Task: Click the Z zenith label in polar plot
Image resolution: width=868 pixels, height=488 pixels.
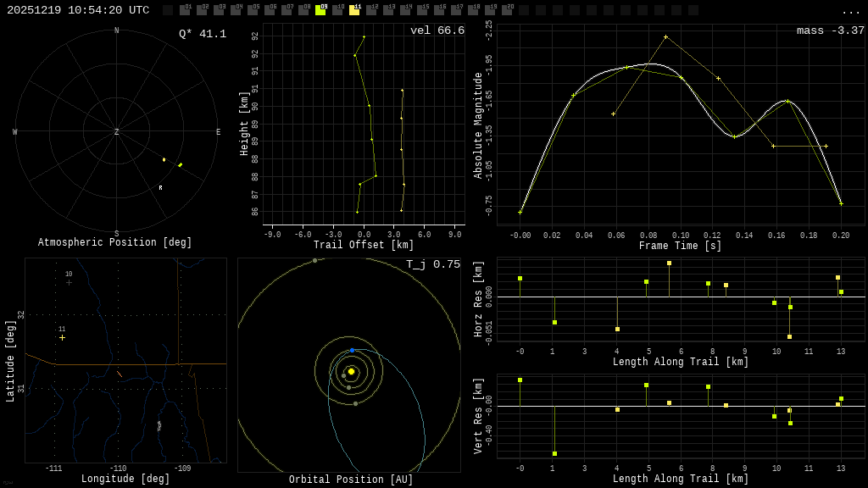Action: click(116, 131)
